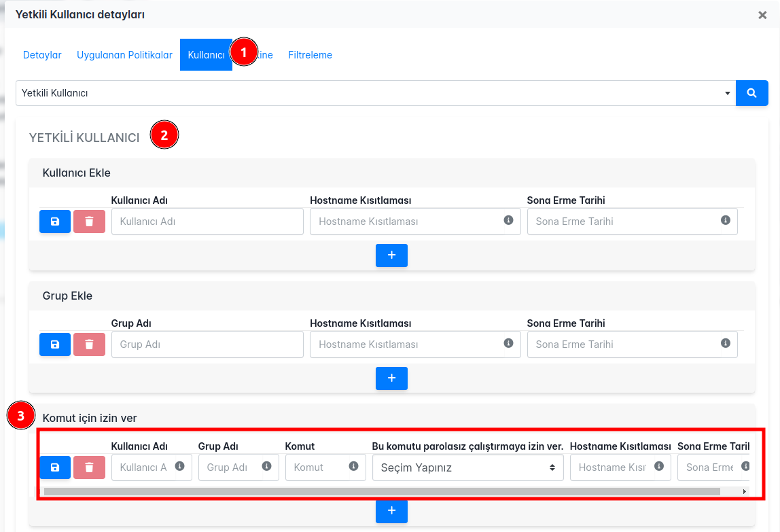
Task: Show info icon for Komut field
Action: click(354, 466)
